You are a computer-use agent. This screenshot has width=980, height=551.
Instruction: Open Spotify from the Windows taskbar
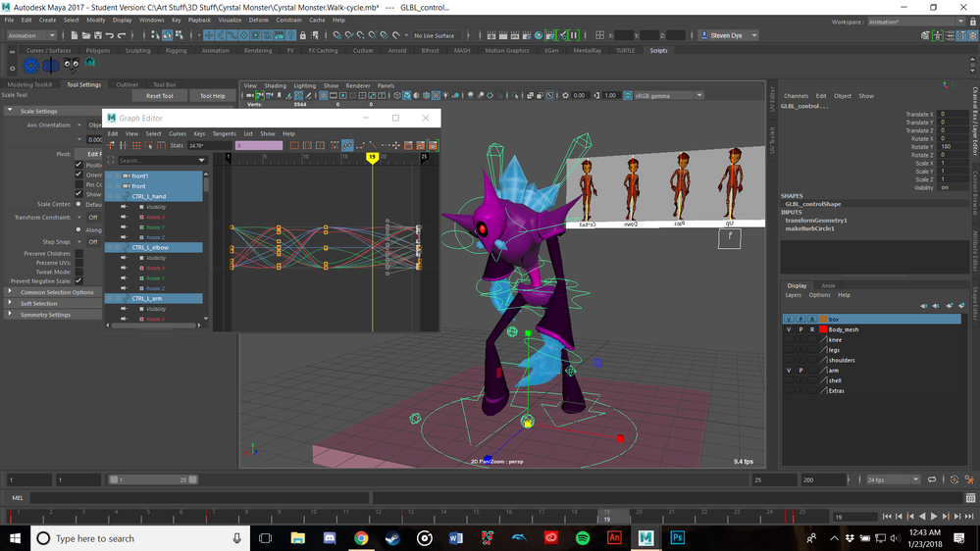click(583, 538)
